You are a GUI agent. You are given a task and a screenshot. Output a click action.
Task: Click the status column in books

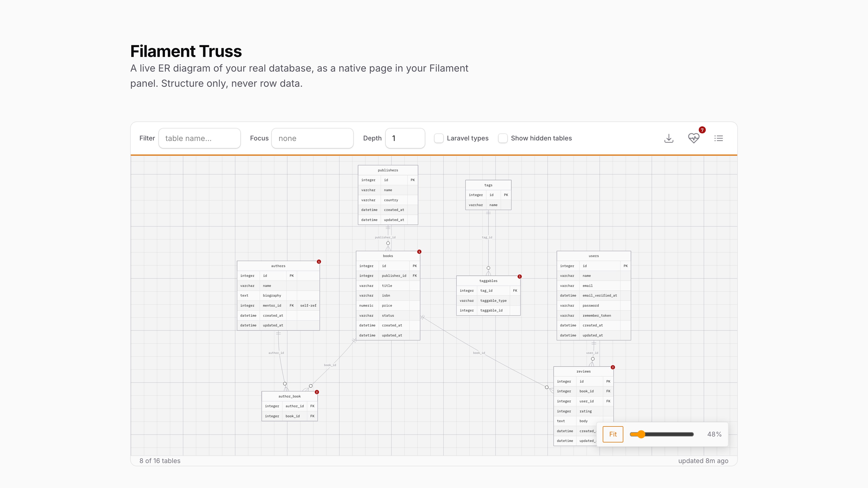tap(388, 316)
